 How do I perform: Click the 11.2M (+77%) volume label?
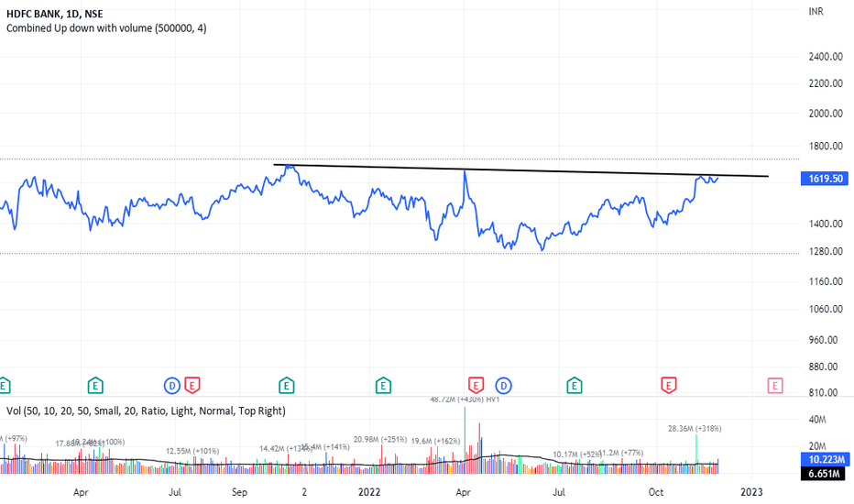pyautogui.click(x=621, y=453)
